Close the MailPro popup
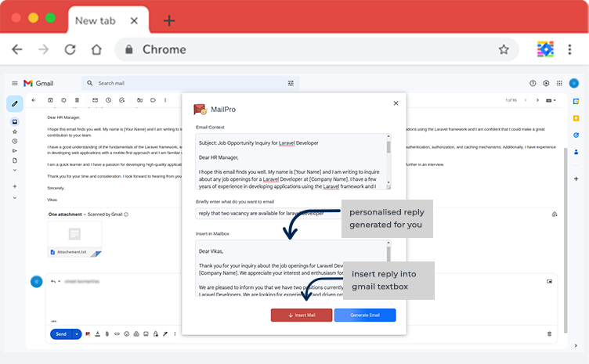 pyautogui.click(x=395, y=103)
